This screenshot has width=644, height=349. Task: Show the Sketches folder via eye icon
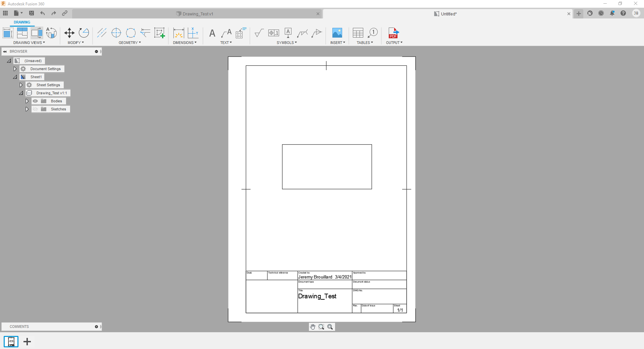(x=35, y=109)
